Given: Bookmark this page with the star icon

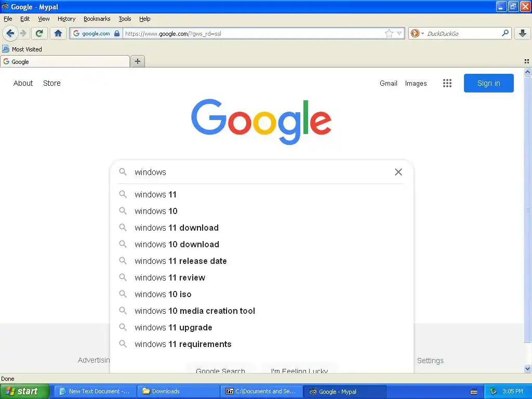Looking at the screenshot, I should click(389, 33).
